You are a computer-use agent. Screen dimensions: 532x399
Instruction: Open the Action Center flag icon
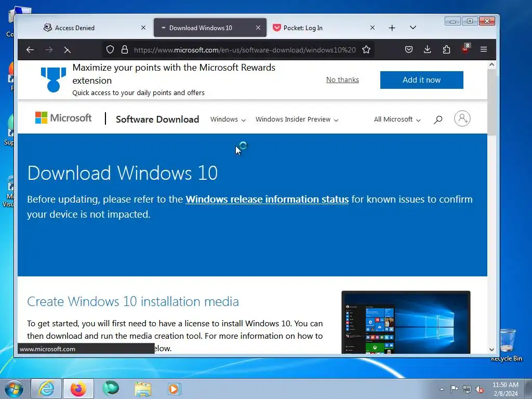[454, 389]
